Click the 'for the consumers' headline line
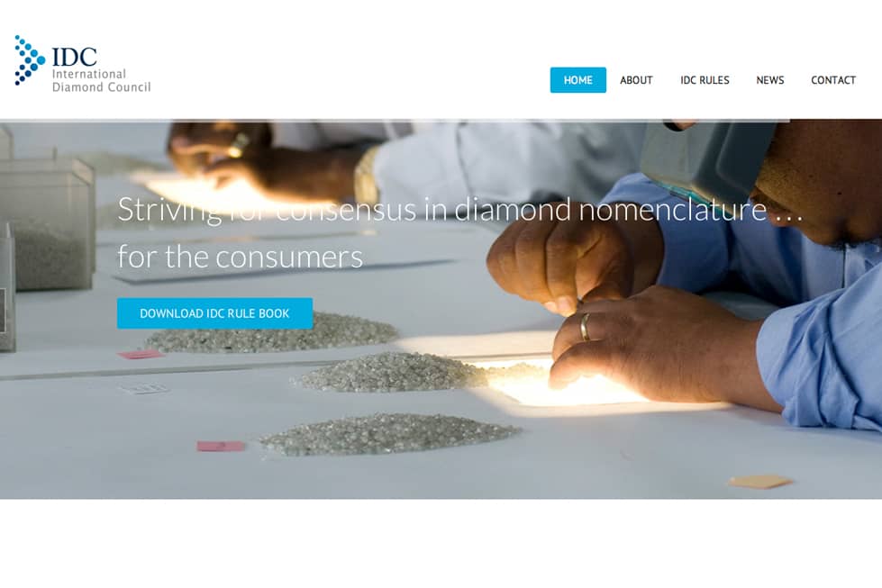The width and height of the screenshot is (882, 588). click(x=240, y=257)
